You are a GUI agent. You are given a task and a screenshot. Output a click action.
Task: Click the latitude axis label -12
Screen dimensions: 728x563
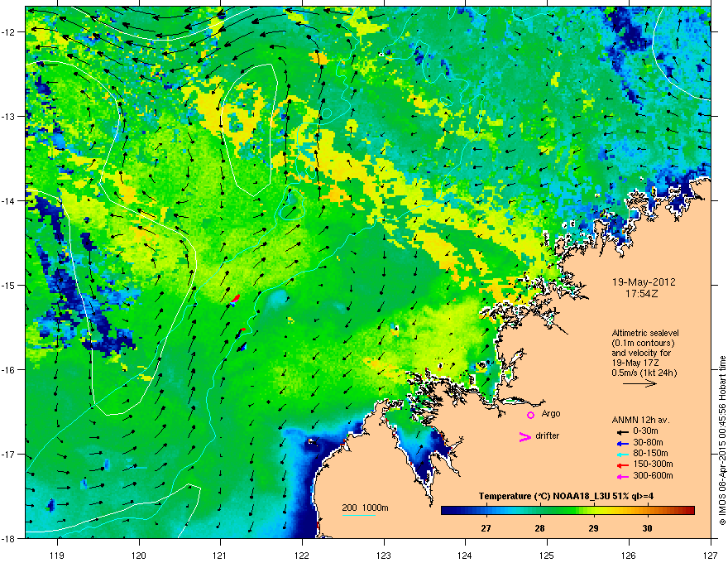click(x=8, y=32)
